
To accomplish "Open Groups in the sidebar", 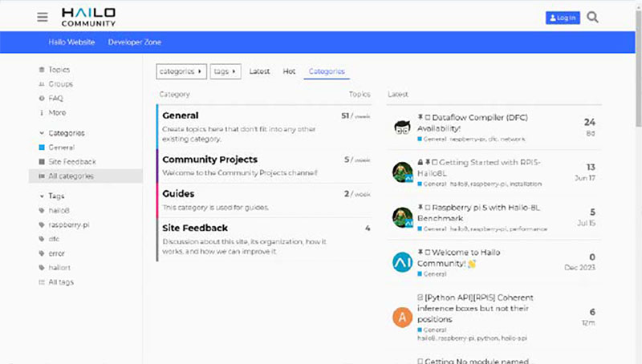I will pos(61,84).
